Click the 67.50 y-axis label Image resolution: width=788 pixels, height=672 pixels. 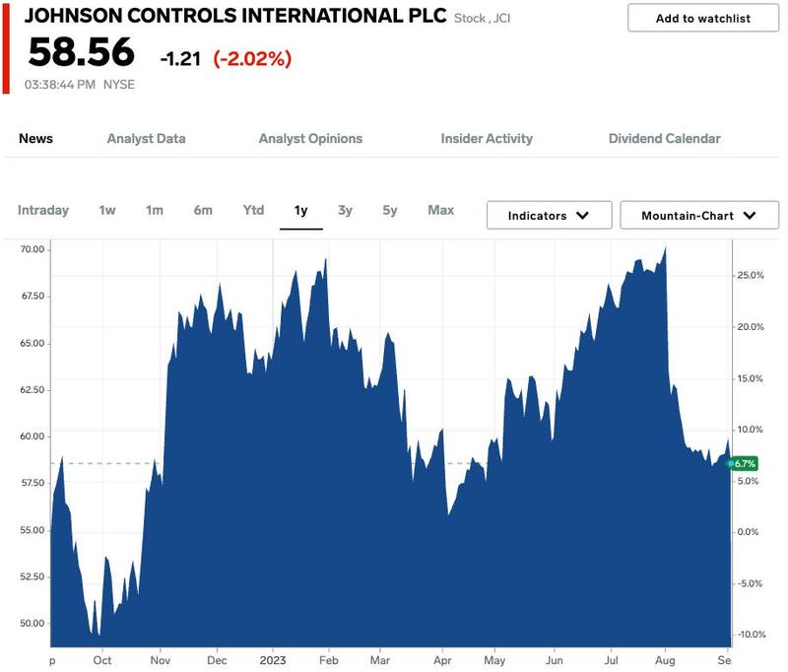pos(33,296)
